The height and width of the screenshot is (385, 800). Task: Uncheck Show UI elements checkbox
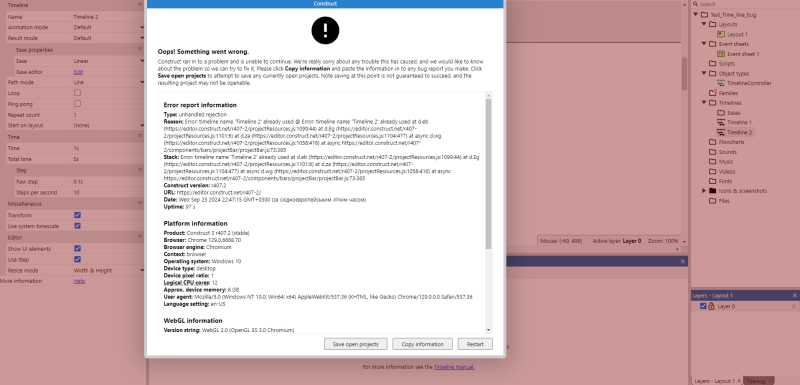(78, 249)
